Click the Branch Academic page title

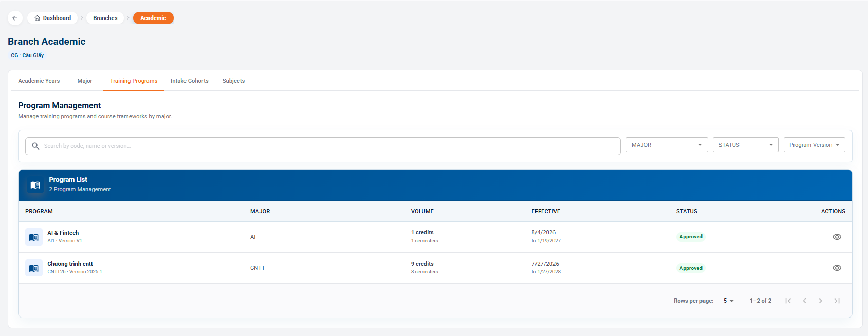tap(47, 42)
